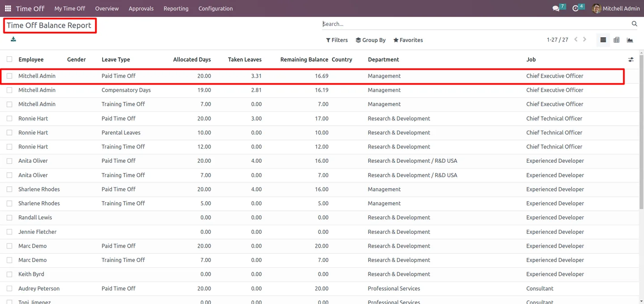Screen dimensions: 644x304
Task: Click the 2.81 taken leaves value
Action: click(256, 90)
